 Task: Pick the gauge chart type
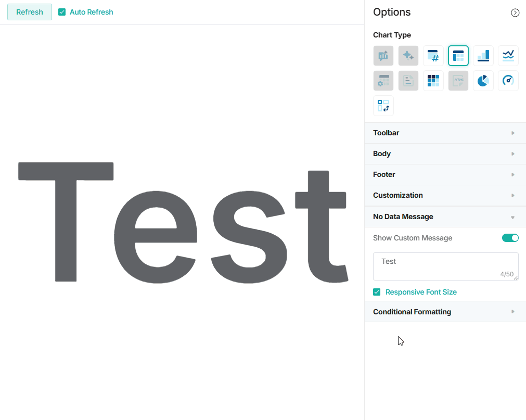[508, 81]
